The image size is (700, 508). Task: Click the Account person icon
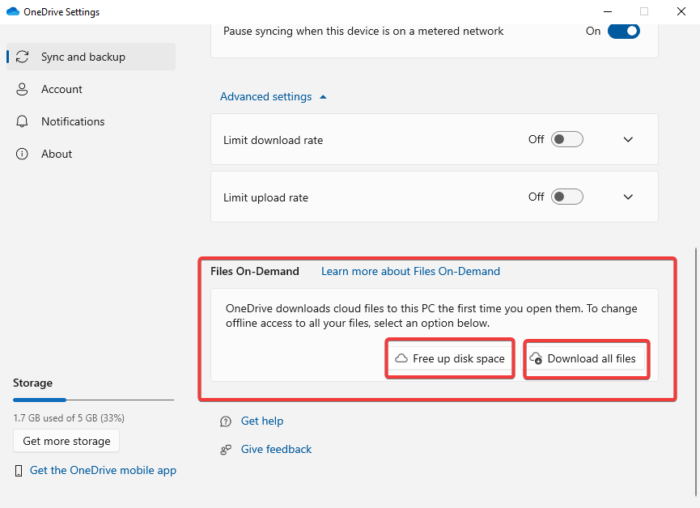[x=22, y=89]
